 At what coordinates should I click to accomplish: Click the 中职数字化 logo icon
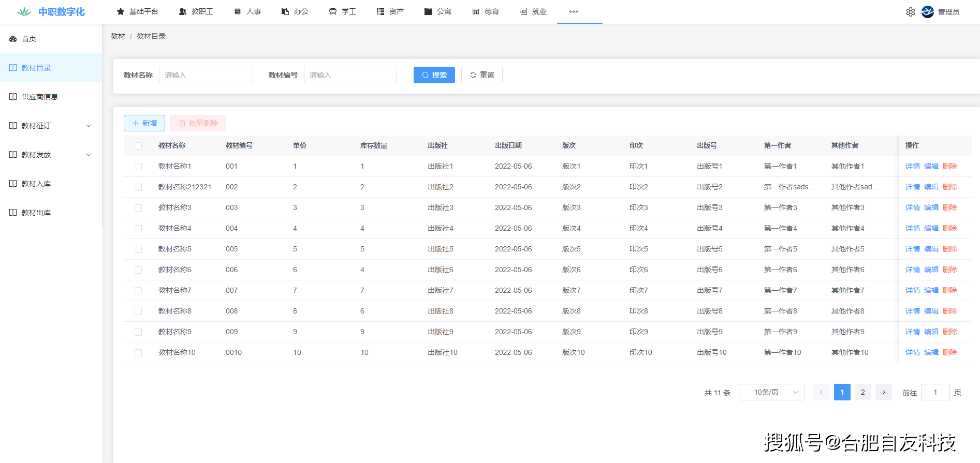pyautogui.click(x=24, y=11)
